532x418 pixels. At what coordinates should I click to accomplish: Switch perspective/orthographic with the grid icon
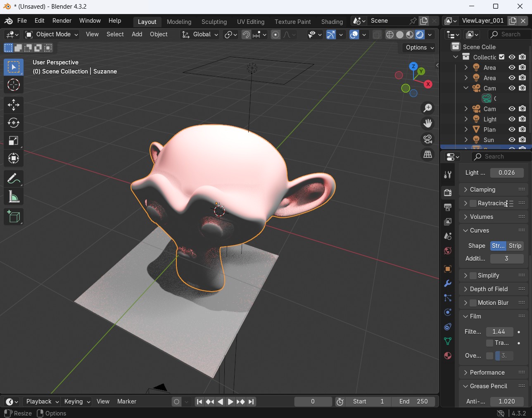tap(428, 154)
